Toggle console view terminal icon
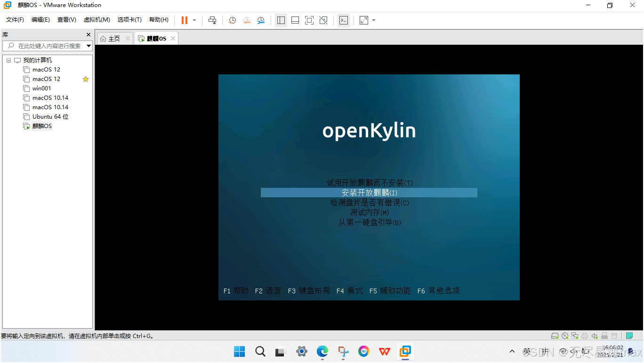644x363 pixels. (344, 20)
